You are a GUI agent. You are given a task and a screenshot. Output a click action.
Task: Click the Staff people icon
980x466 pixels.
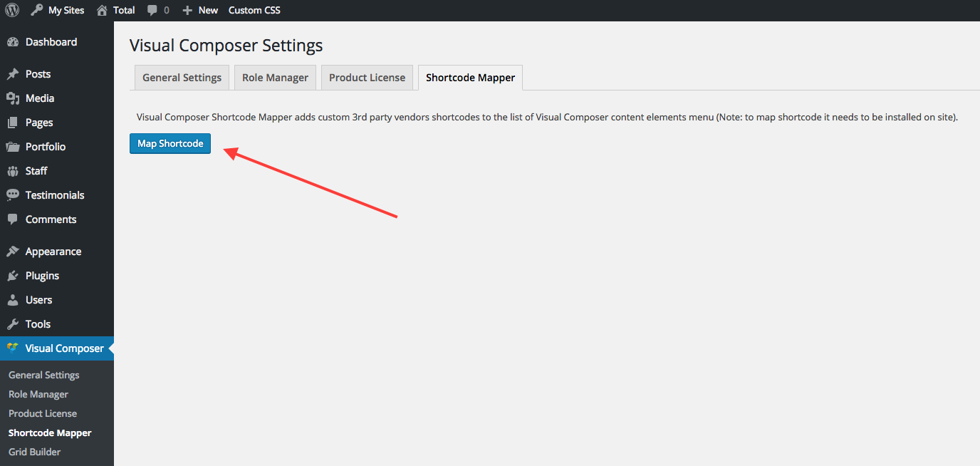13,171
